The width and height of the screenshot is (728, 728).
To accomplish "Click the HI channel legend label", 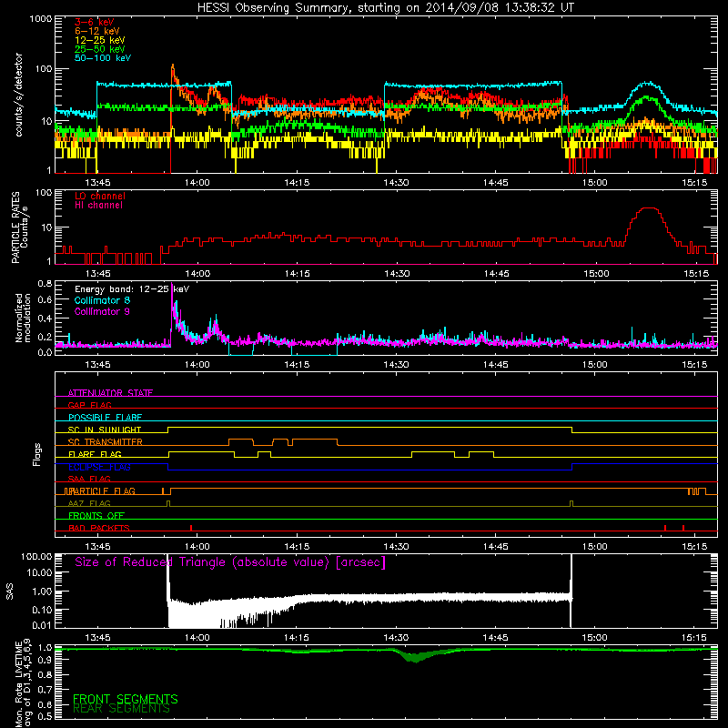I will pyautogui.click(x=99, y=206).
